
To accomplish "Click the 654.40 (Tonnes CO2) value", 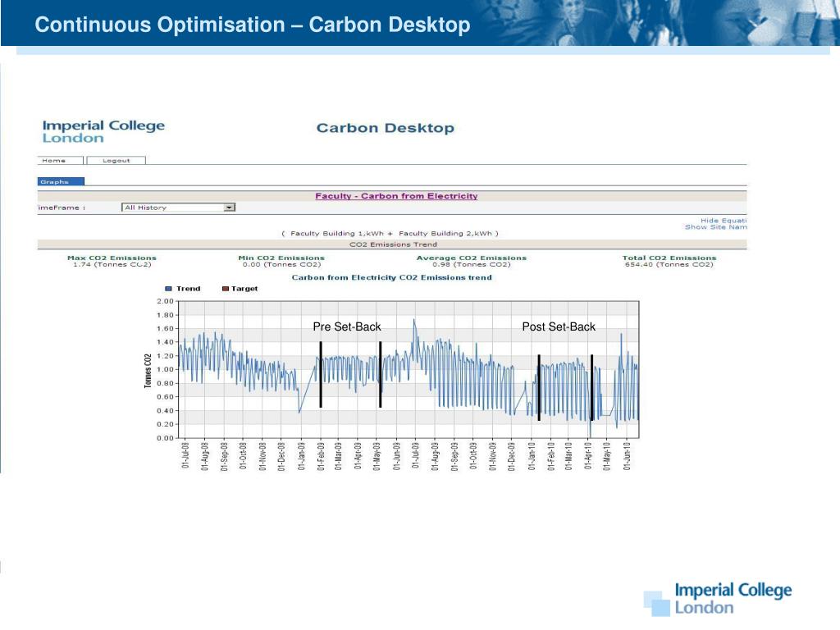I will [x=669, y=265].
